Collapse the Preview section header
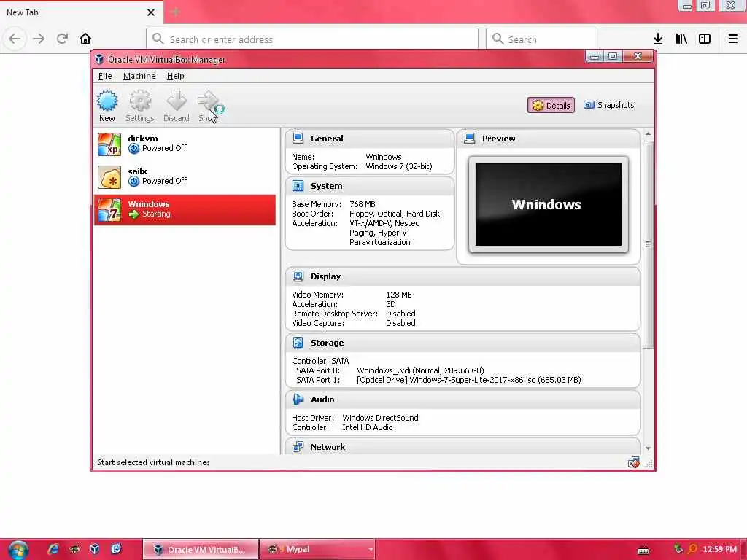Screen dimensions: 747x560 pos(549,139)
